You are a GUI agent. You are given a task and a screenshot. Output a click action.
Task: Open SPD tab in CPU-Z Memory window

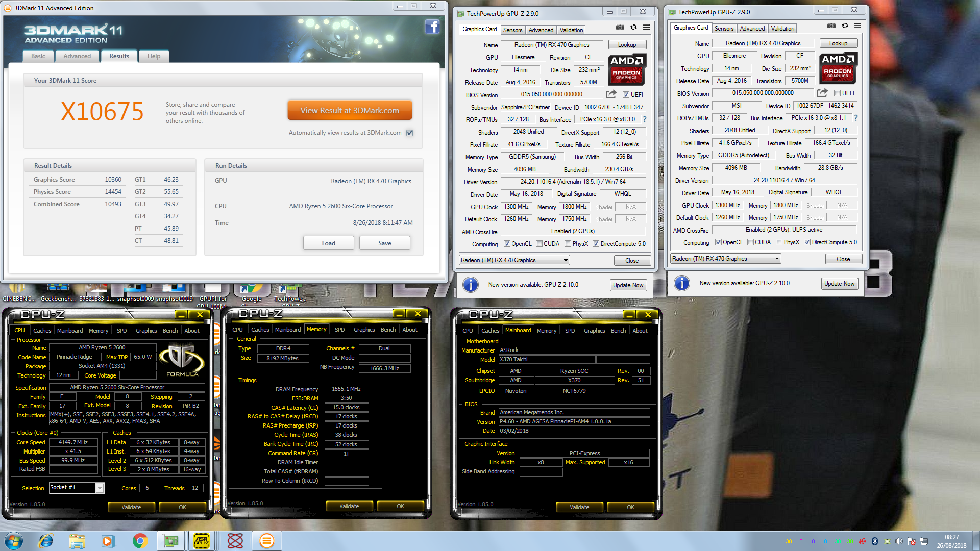[339, 330]
